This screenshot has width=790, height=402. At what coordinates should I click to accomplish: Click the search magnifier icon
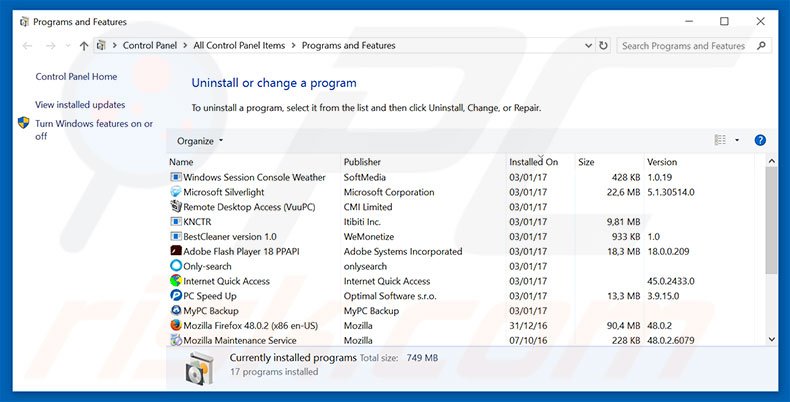click(x=761, y=46)
